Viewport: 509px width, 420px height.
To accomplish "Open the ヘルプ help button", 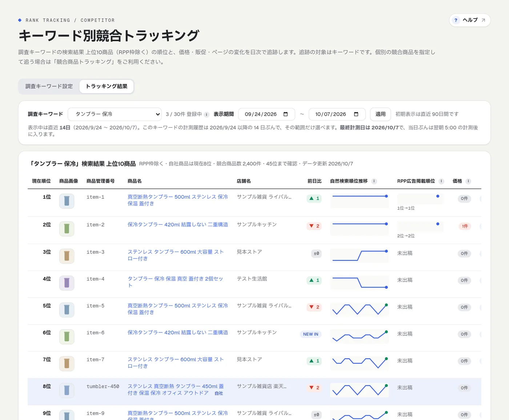I will point(470,20).
